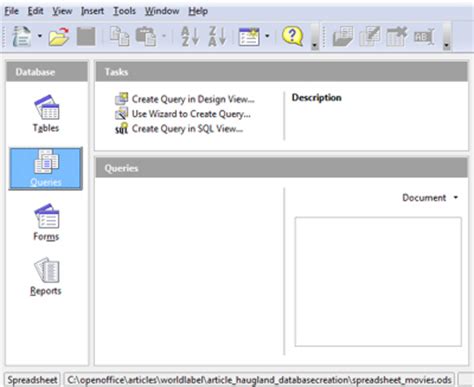Click the SQL View task icon
The height and width of the screenshot is (387, 474).
(121, 128)
